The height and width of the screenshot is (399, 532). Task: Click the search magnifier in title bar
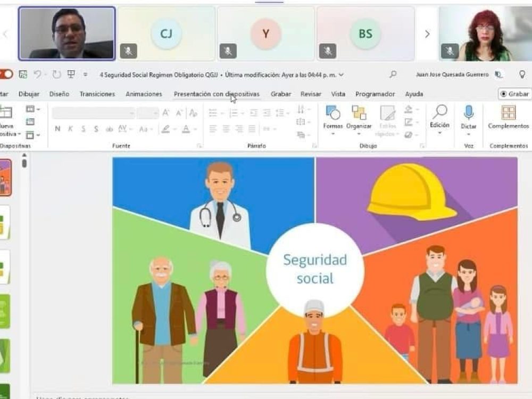[x=393, y=74]
